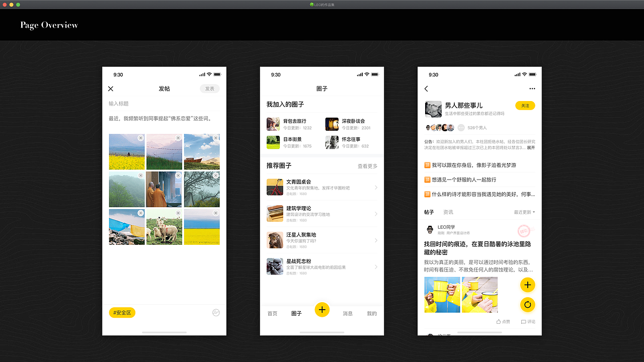
Task: Click the 526个男人 member count
Action: (x=477, y=128)
